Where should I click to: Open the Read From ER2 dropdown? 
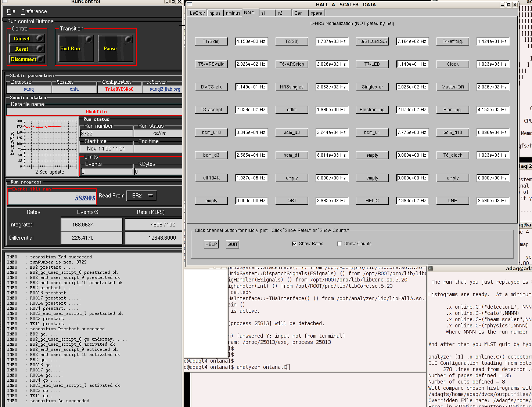tap(141, 196)
